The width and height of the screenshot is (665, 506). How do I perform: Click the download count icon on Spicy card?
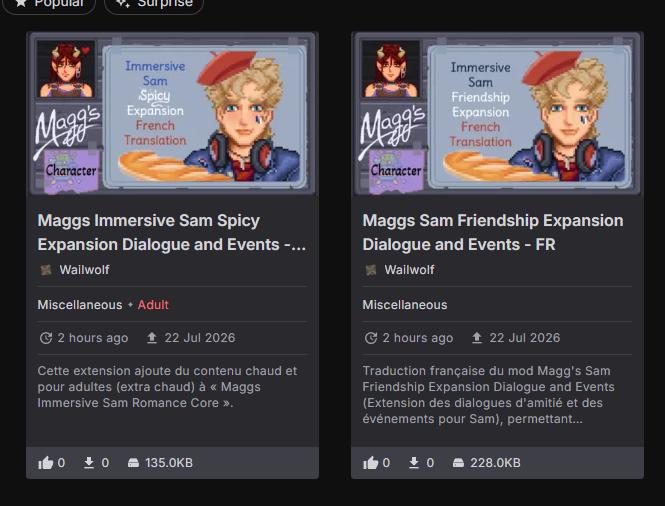(x=89, y=463)
